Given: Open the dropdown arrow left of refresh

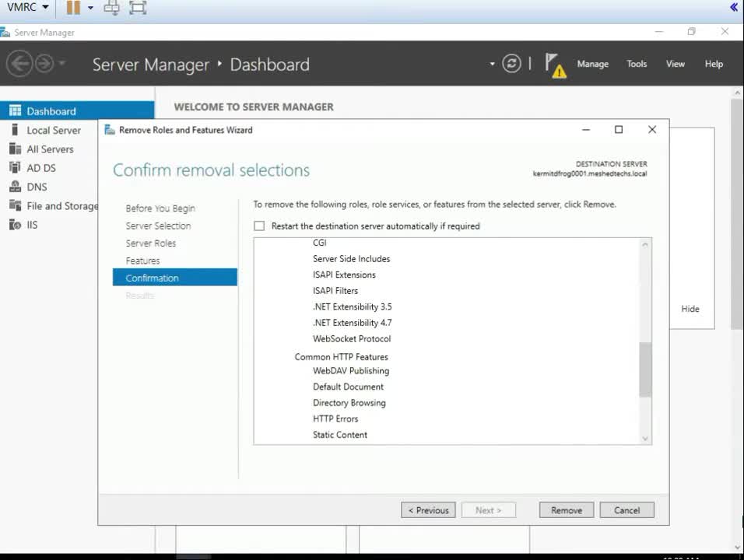Looking at the screenshot, I should click(x=492, y=64).
